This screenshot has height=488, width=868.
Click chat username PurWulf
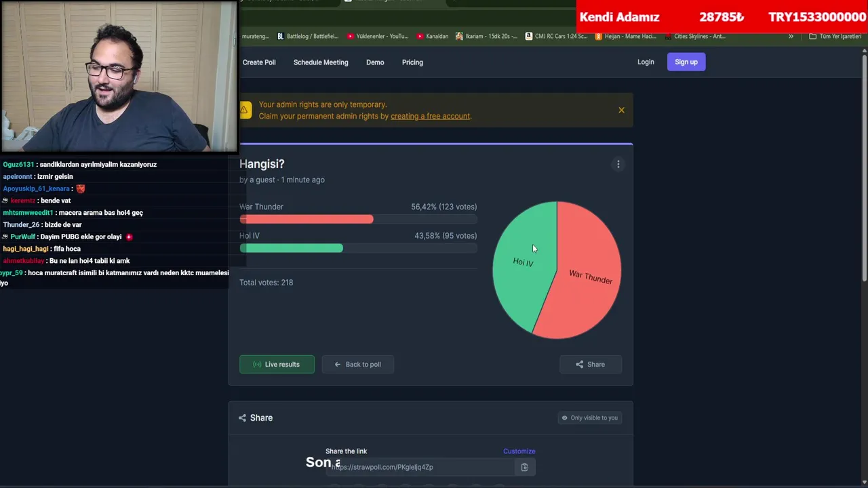[23, 237]
